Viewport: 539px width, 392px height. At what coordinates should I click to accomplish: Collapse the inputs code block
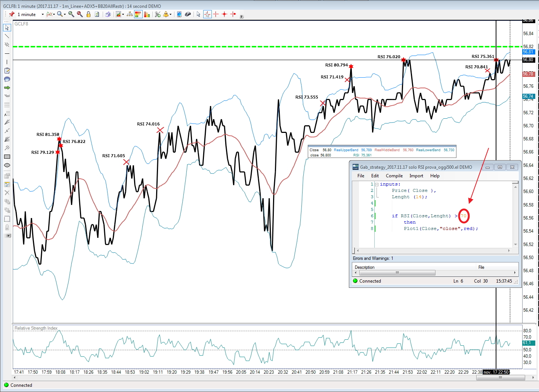click(377, 184)
